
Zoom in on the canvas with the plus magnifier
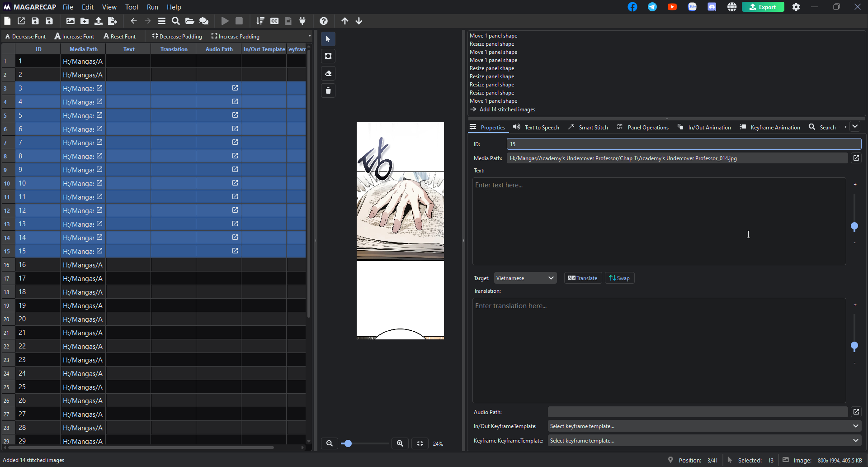pyautogui.click(x=400, y=443)
